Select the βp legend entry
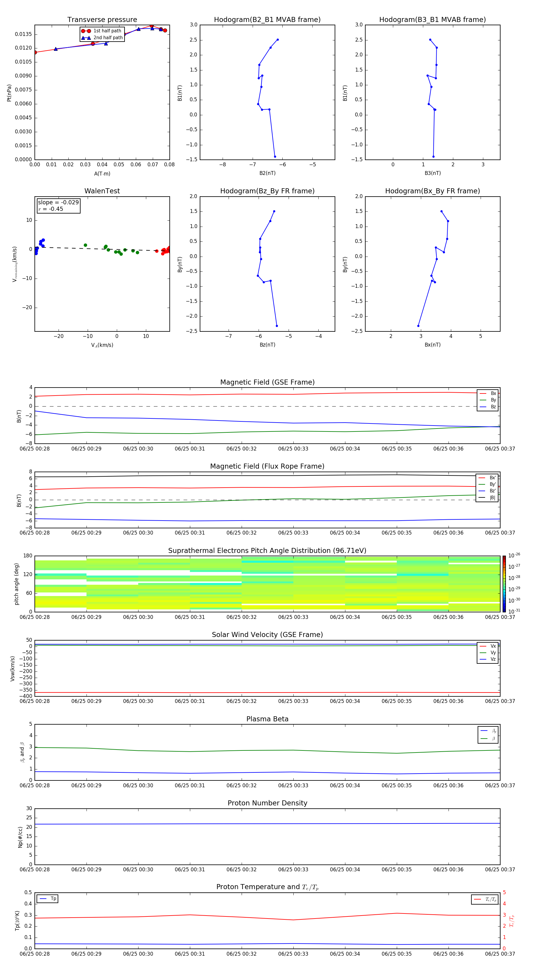 pos(488,731)
